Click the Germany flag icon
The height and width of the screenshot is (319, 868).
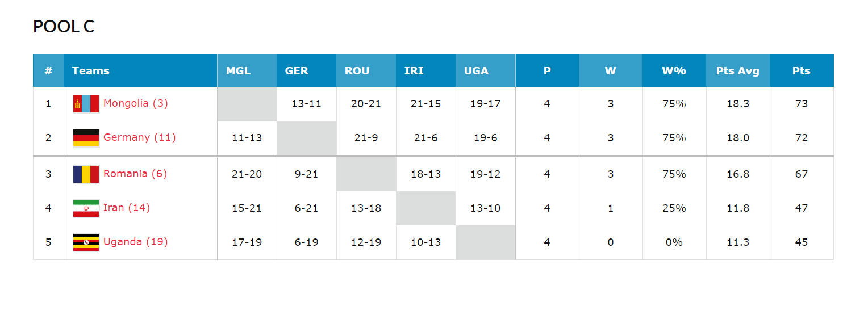86,138
